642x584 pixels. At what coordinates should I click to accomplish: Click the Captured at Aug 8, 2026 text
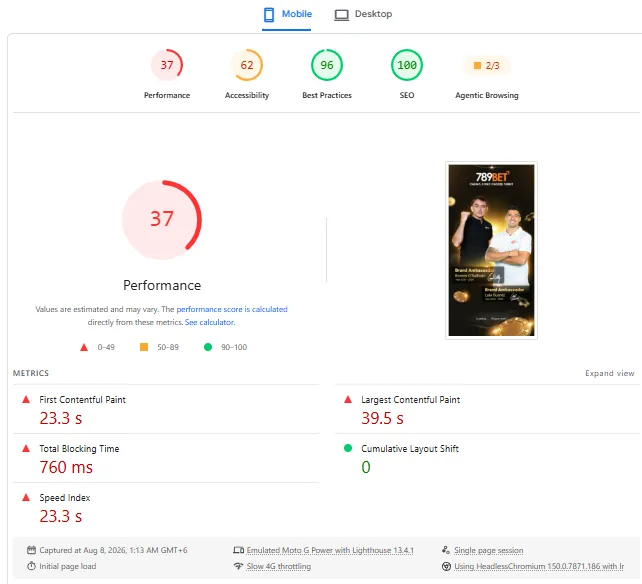click(x=113, y=550)
